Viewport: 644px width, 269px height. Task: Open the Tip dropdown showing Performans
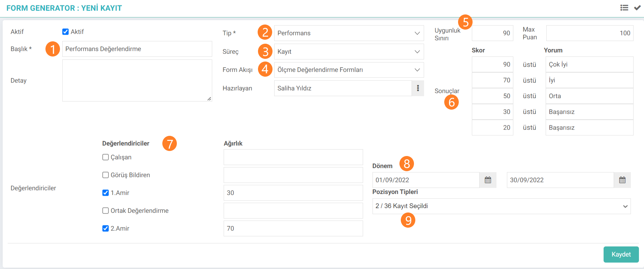pyautogui.click(x=349, y=33)
